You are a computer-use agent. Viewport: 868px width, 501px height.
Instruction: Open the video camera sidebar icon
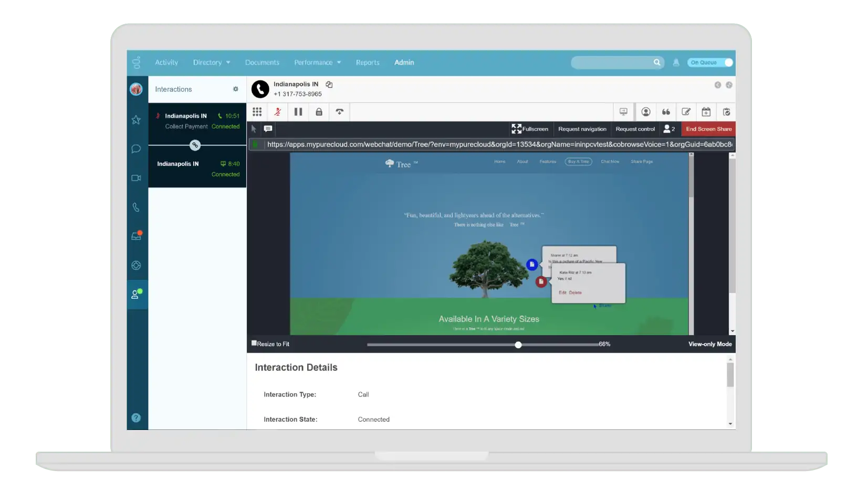click(x=136, y=178)
